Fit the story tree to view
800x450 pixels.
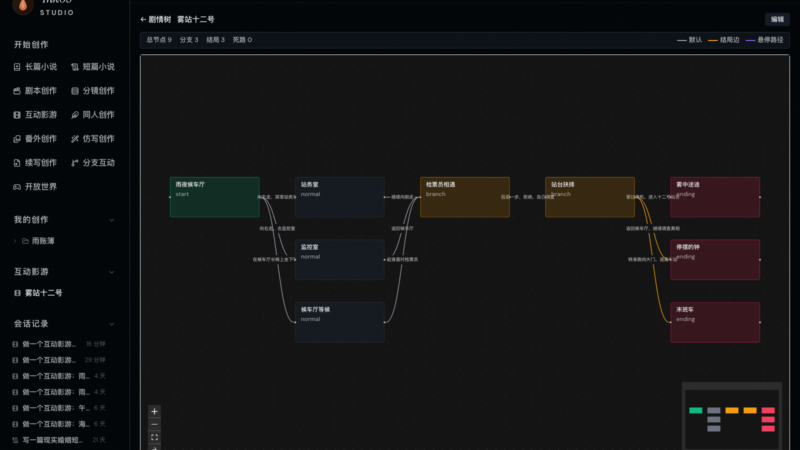154,437
